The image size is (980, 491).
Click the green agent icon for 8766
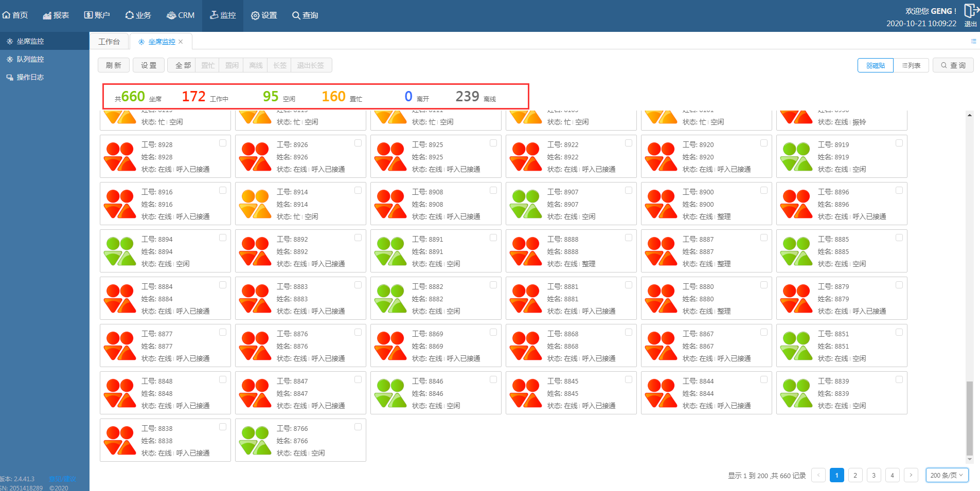(x=255, y=441)
